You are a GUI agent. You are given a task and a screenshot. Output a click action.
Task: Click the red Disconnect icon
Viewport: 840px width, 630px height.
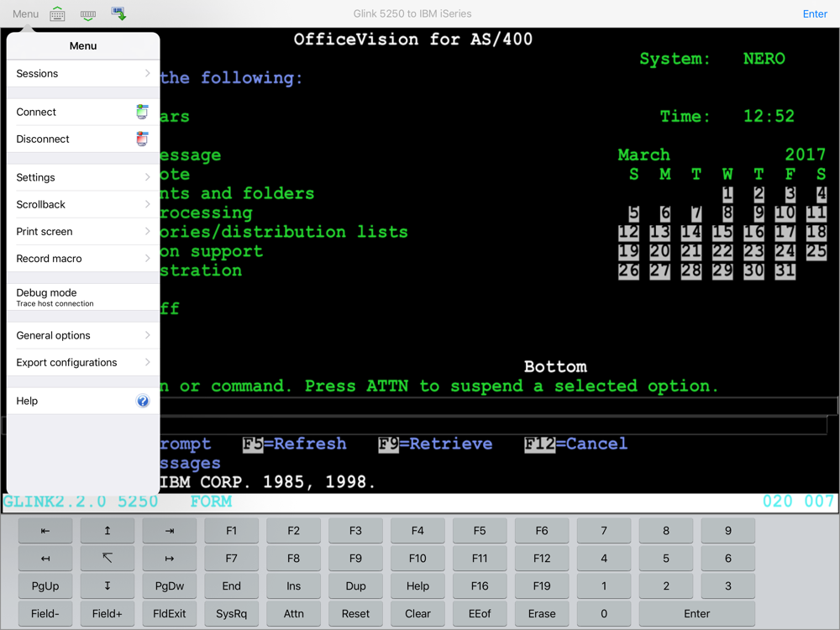tap(142, 139)
